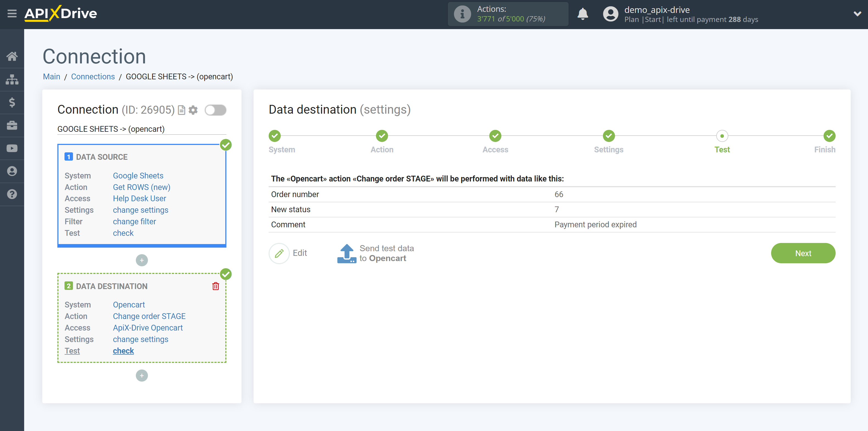Click the System completed step indicator
Viewport: 868px width, 431px height.
pyautogui.click(x=275, y=136)
